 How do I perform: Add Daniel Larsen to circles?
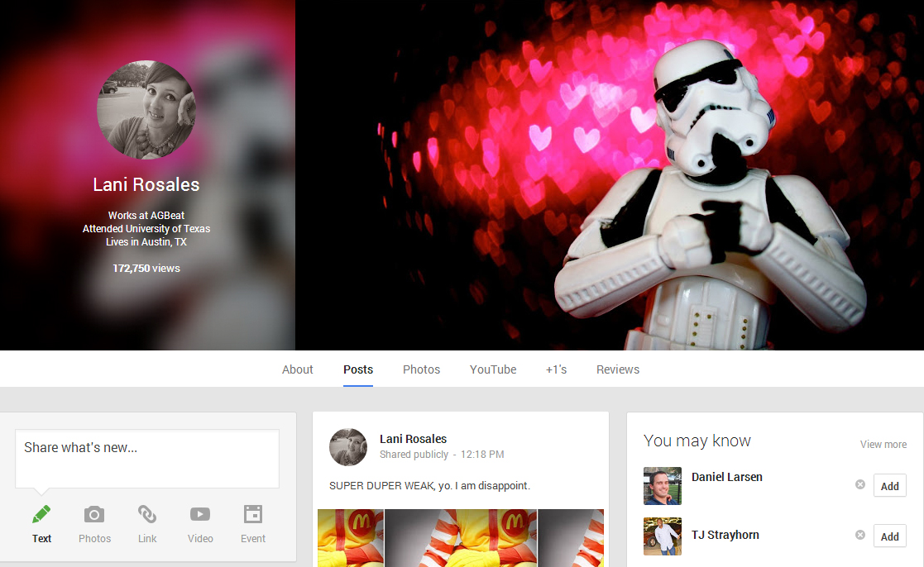coord(889,486)
